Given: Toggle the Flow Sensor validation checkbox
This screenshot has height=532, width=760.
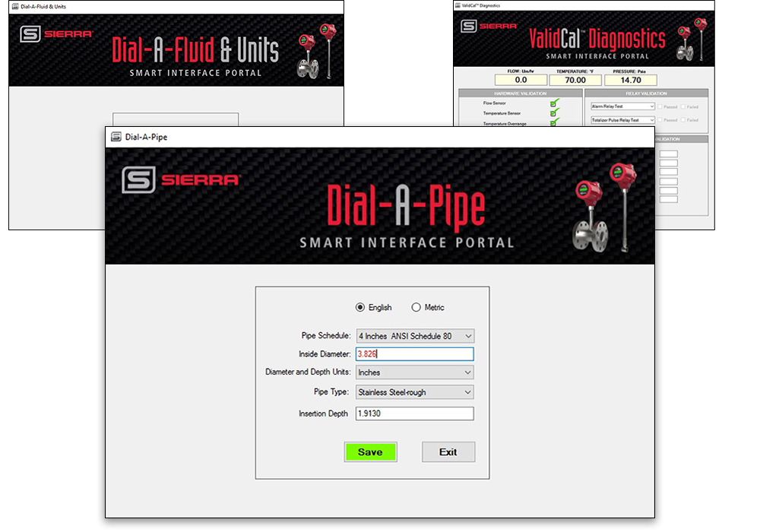Looking at the screenshot, I should coord(553,103).
